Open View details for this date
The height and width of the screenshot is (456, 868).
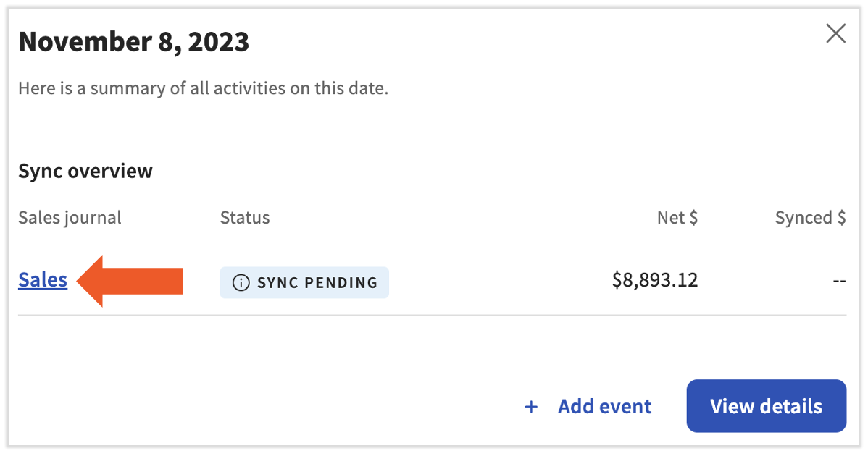766,406
